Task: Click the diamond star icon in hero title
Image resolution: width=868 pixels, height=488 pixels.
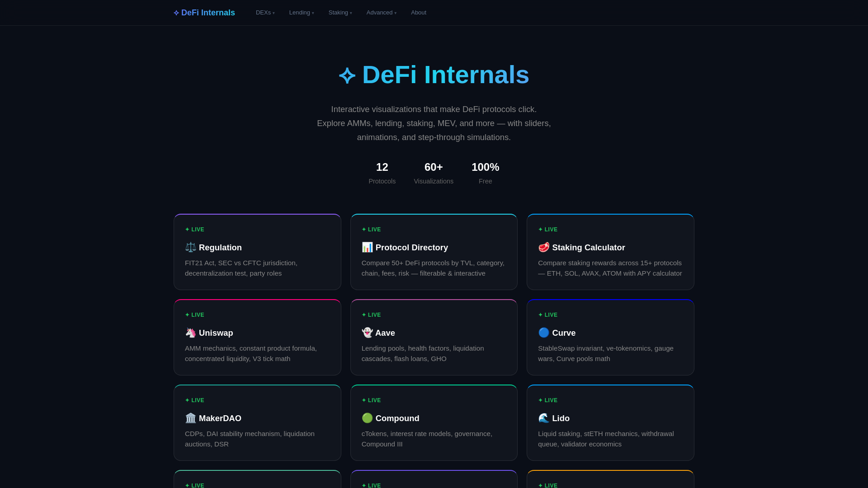Action: (347, 75)
